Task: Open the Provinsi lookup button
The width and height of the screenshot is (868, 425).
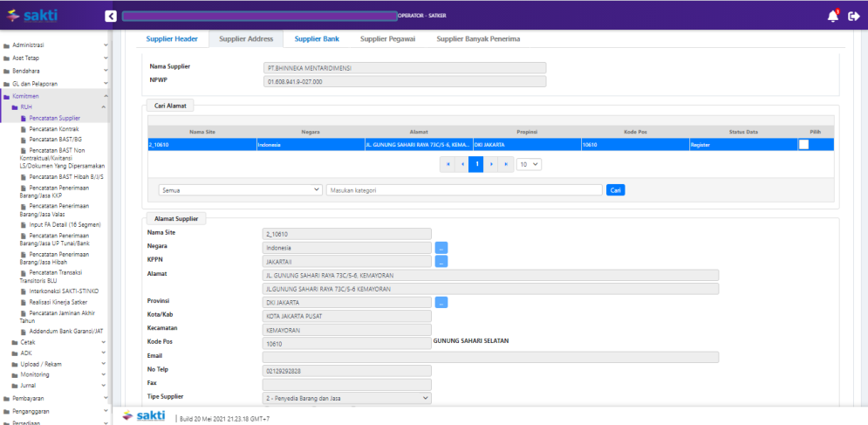Action: (441, 302)
